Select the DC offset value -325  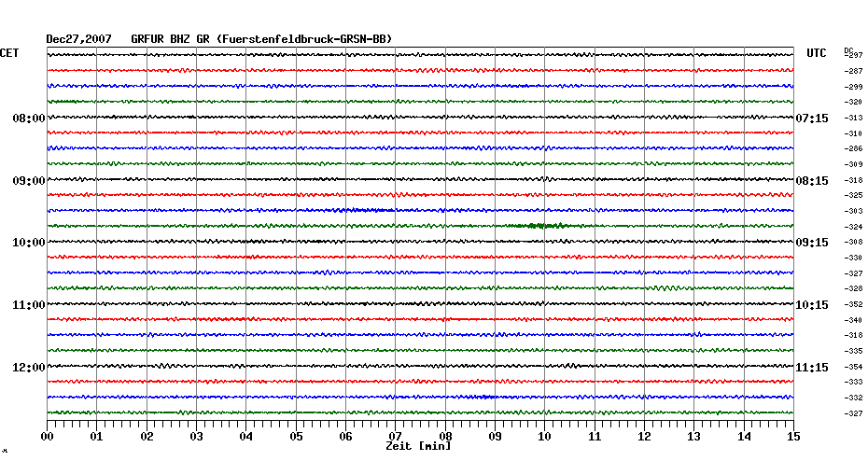854,195
